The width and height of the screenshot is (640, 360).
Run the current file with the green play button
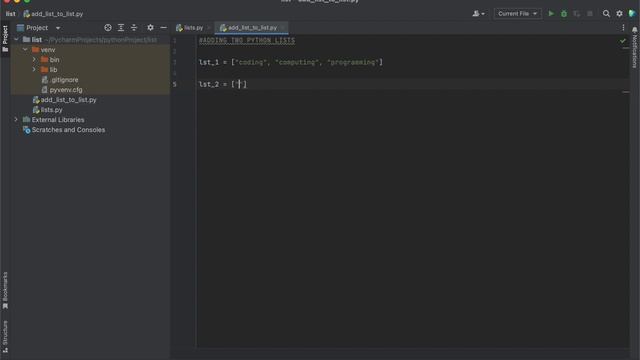pyautogui.click(x=551, y=13)
